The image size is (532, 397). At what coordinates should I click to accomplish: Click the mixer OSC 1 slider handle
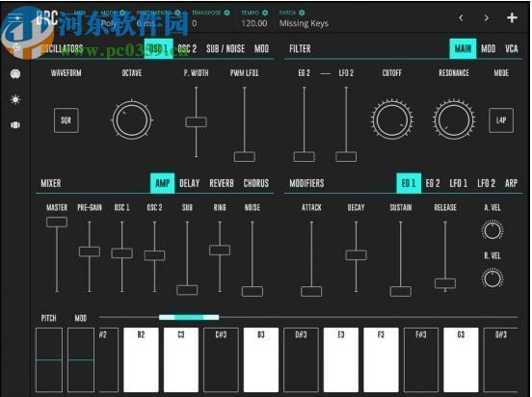click(121, 253)
